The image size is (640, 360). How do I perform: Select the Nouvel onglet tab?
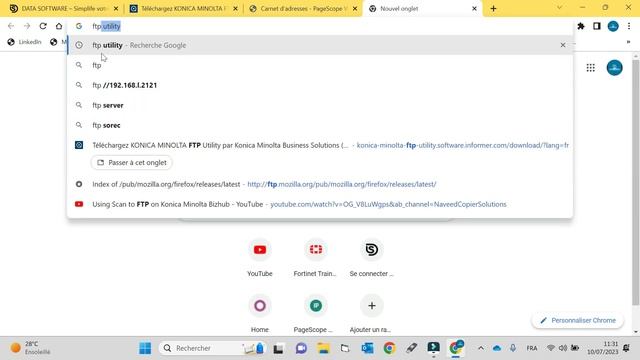[423, 8]
